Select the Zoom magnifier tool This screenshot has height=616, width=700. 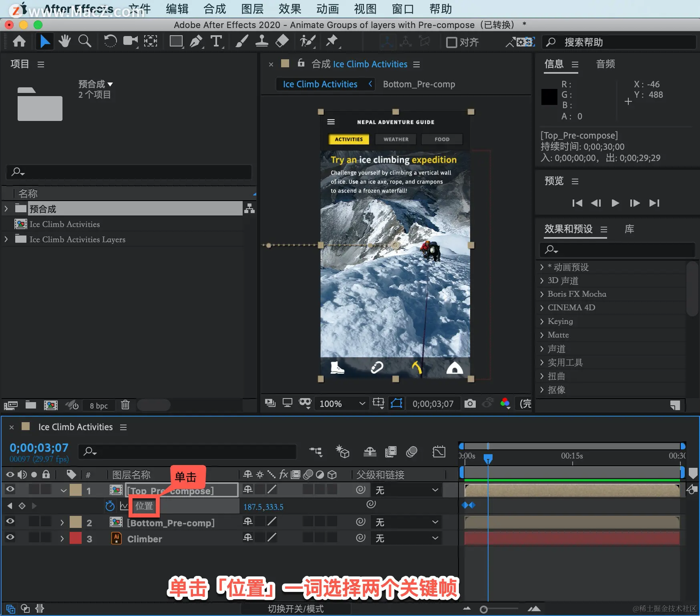tap(84, 41)
